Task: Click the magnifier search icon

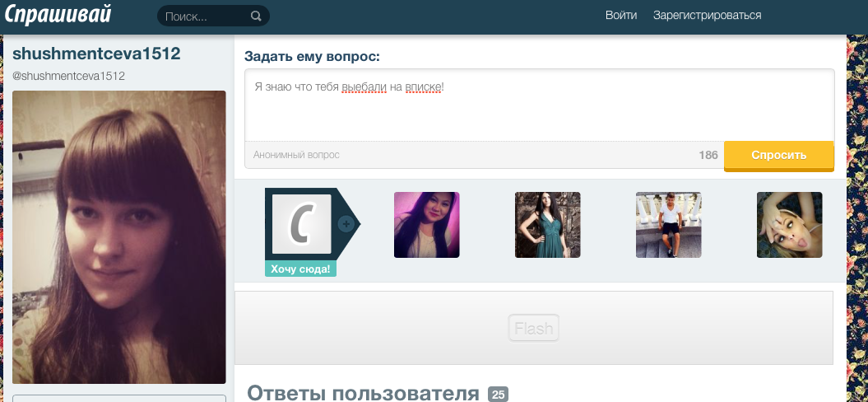Action: (256, 16)
